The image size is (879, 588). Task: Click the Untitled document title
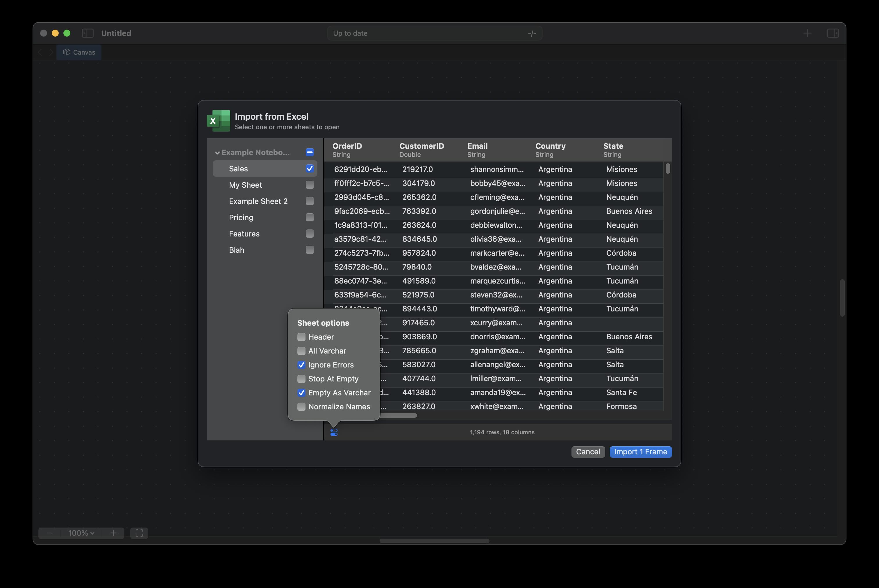pyautogui.click(x=116, y=33)
